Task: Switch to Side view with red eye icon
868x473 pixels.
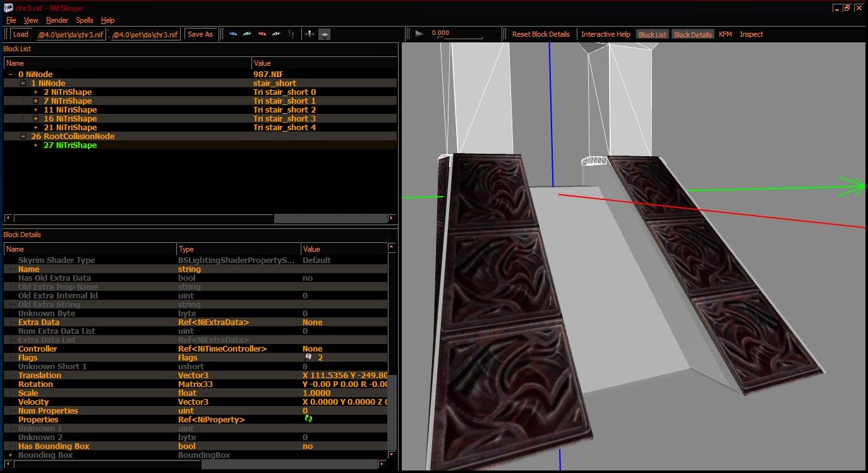Action: tap(262, 34)
